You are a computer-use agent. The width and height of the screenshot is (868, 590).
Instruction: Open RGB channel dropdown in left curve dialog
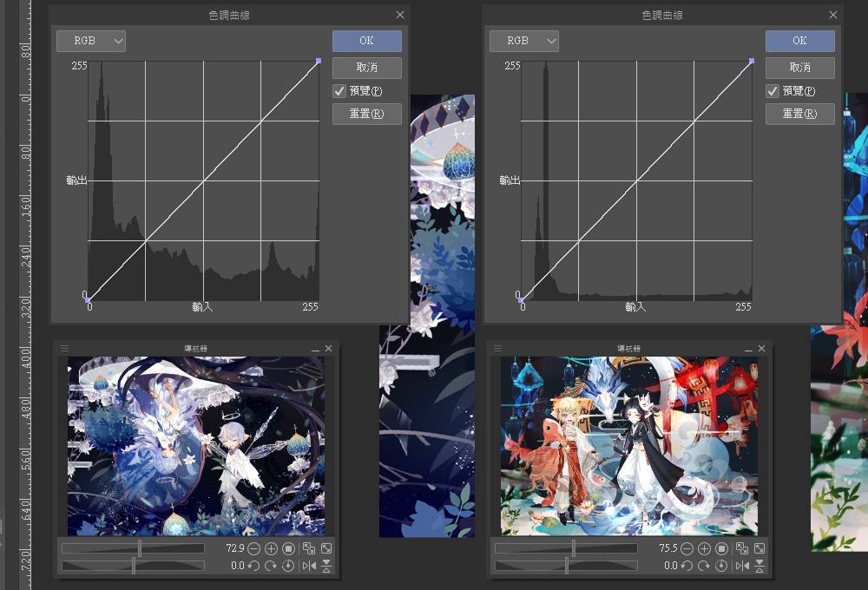91,41
